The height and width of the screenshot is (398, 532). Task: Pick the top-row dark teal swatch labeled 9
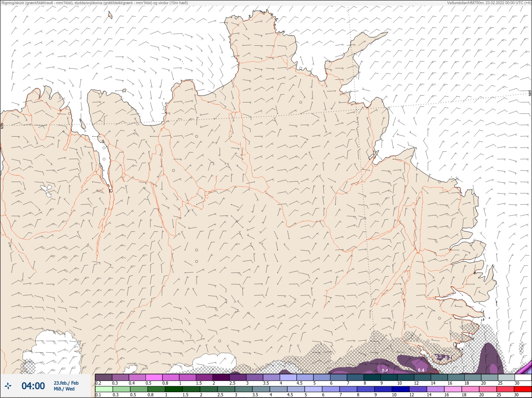coord(389,377)
